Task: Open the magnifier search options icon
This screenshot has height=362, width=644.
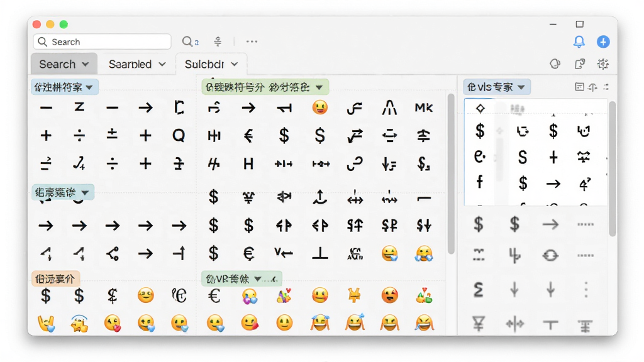Action: (x=190, y=41)
